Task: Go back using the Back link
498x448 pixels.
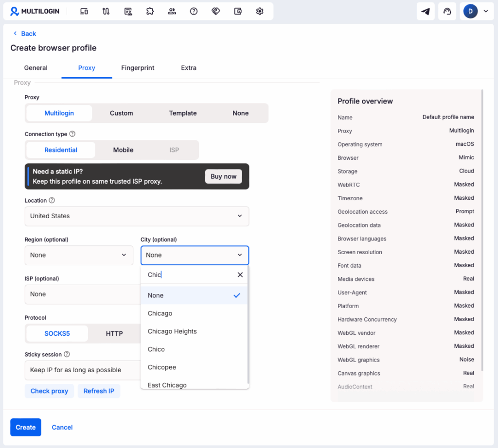Action: click(x=25, y=34)
